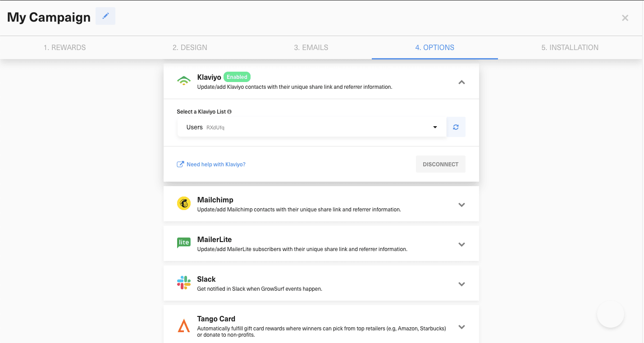The height and width of the screenshot is (343, 644).
Task: Click the DISCONNECT button for Klaviyo
Action: (440, 164)
